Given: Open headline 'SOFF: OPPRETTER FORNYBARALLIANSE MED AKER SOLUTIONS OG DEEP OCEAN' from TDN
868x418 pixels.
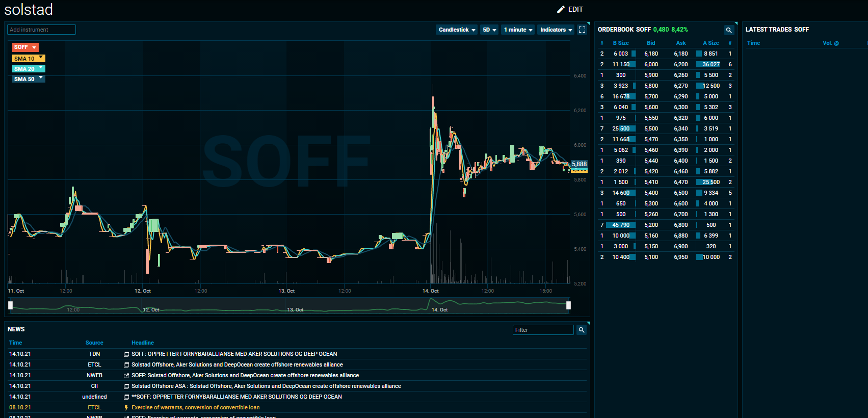Looking at the screenshot, I should tap(234, 354).
